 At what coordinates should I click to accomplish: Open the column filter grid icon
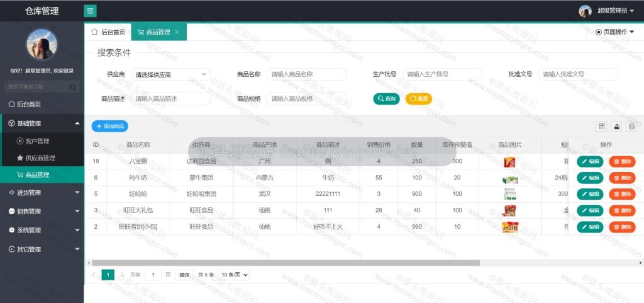pos(602,126)
